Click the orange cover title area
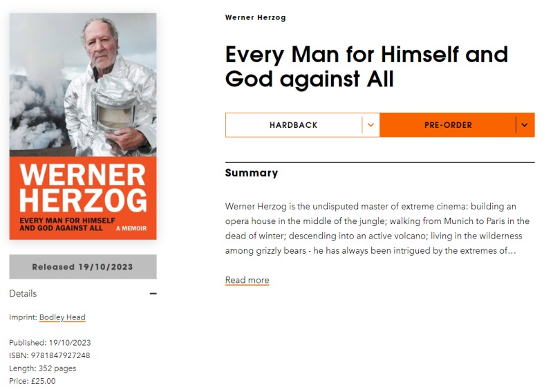The image size is (553, 392). tap(83, 198)
